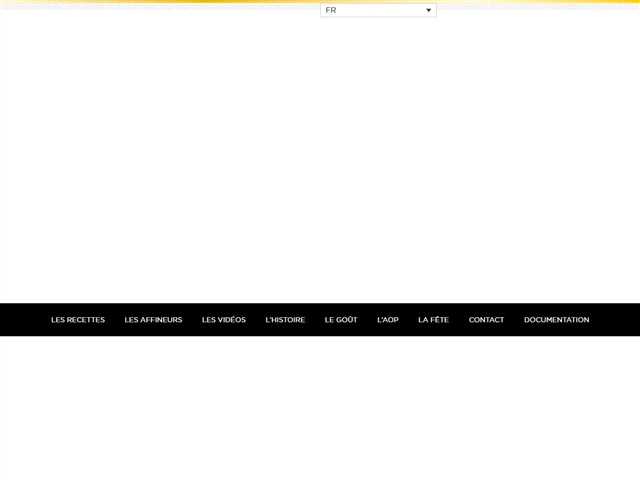Click the 'FR' text in the language box
The height and width of the screenshot is (480, 640).
pyautogui.click(x=331, y=10)
